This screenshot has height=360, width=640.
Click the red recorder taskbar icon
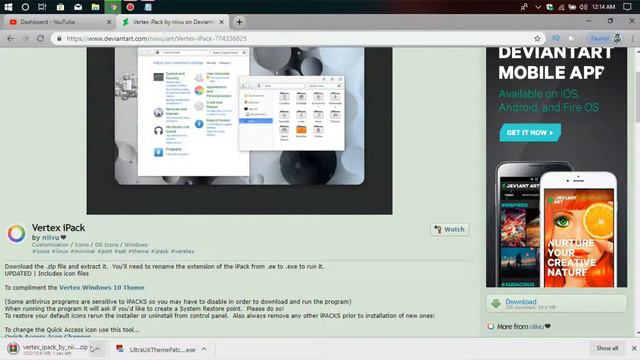point(130,7)
